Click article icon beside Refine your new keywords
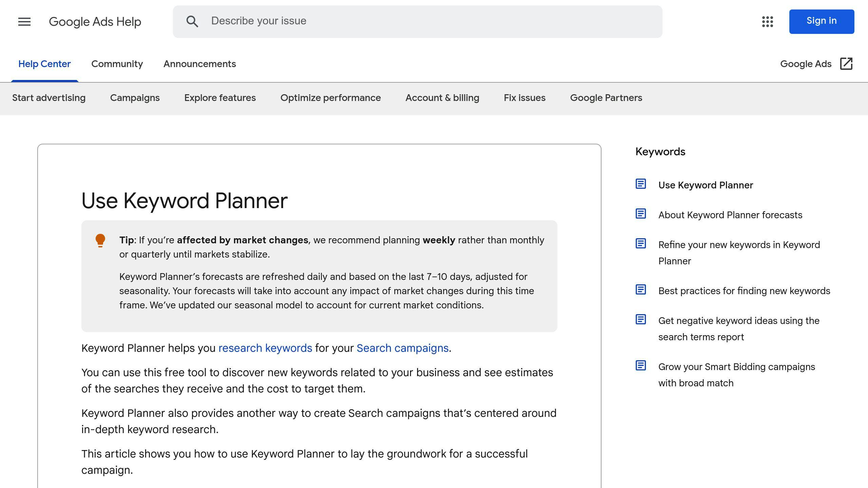Image resolution: width=868 pixels, height=488 pixels. [640, 244]
